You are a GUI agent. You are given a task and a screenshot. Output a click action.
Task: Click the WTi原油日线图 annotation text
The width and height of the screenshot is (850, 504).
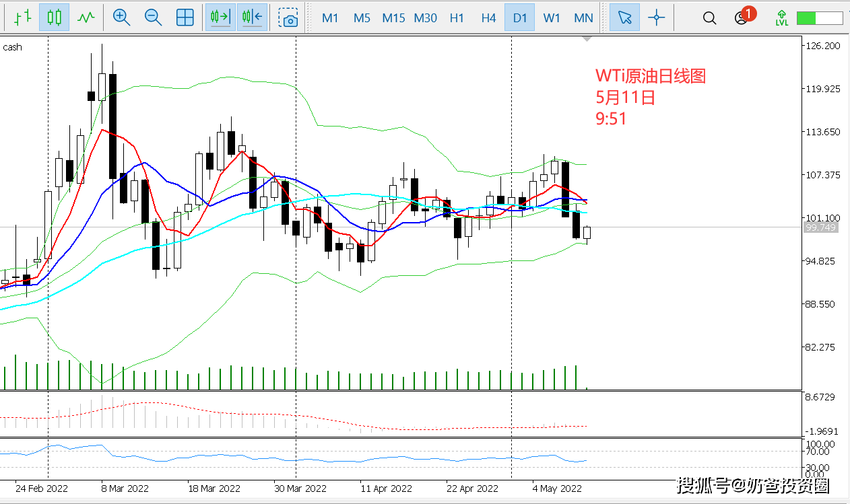tap(651, 76)
